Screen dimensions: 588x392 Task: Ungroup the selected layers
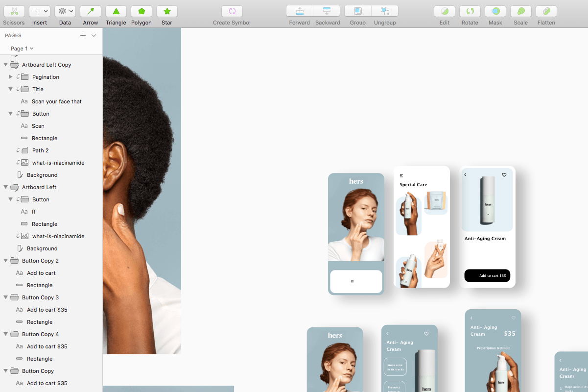click(x=385, y=11)
